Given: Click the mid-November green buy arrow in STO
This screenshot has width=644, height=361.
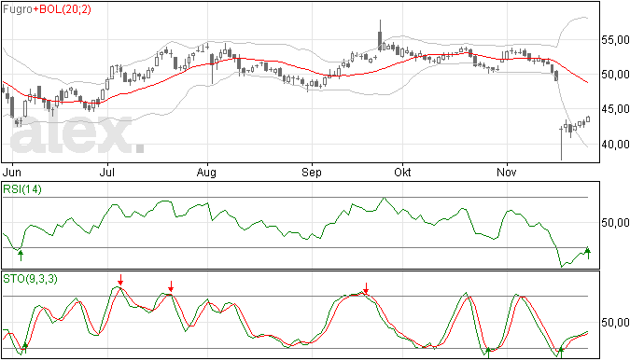Looking at the screenshot, I should [x=561, y=352].
